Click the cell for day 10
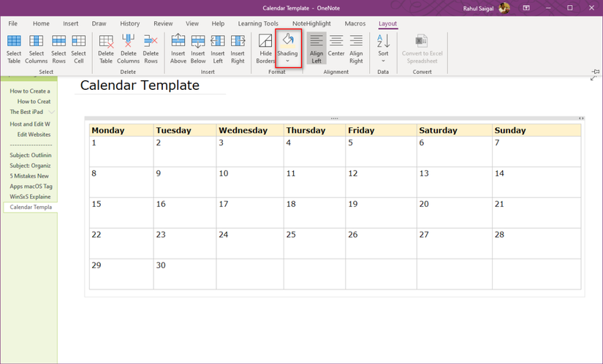Viewport: 603px width, 364px height. click(250, 182)
